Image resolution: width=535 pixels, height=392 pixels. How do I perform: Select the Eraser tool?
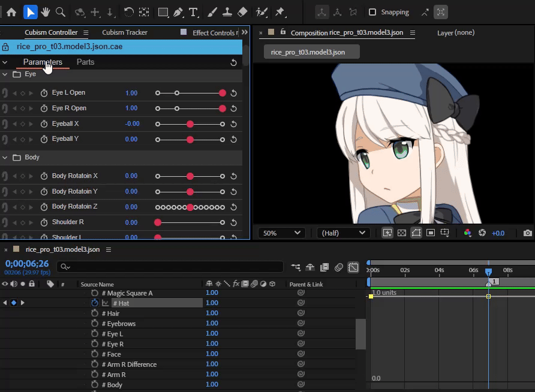point(242,12)
